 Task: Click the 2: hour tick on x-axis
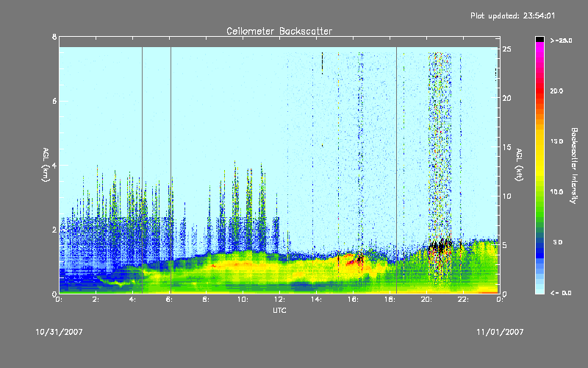[x=96, y=300]
